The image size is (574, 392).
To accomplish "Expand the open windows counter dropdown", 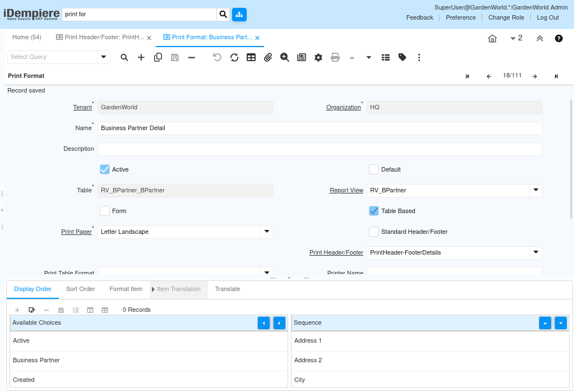I will tap(516, 38).
